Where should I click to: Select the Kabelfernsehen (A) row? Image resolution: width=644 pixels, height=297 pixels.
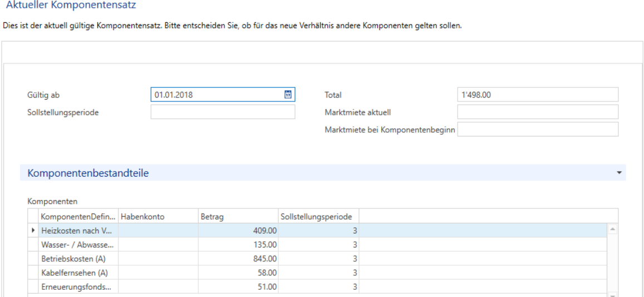pos(317,272)
